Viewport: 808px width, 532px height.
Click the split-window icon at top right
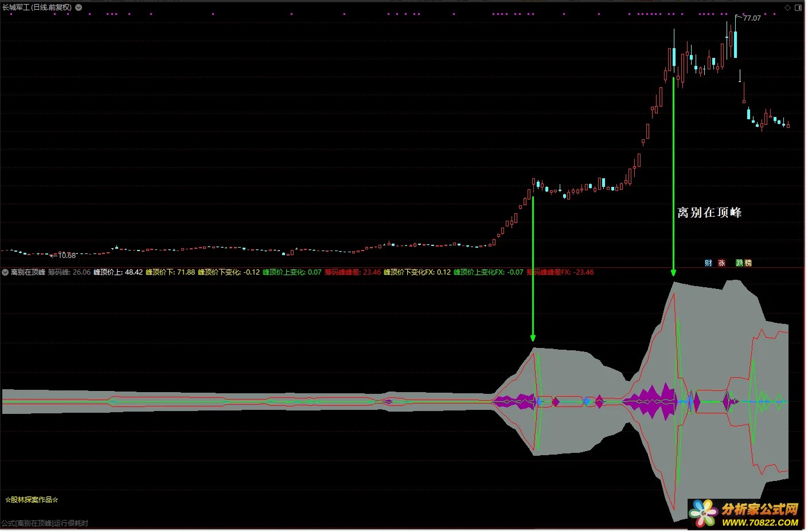tap(798, 7)
